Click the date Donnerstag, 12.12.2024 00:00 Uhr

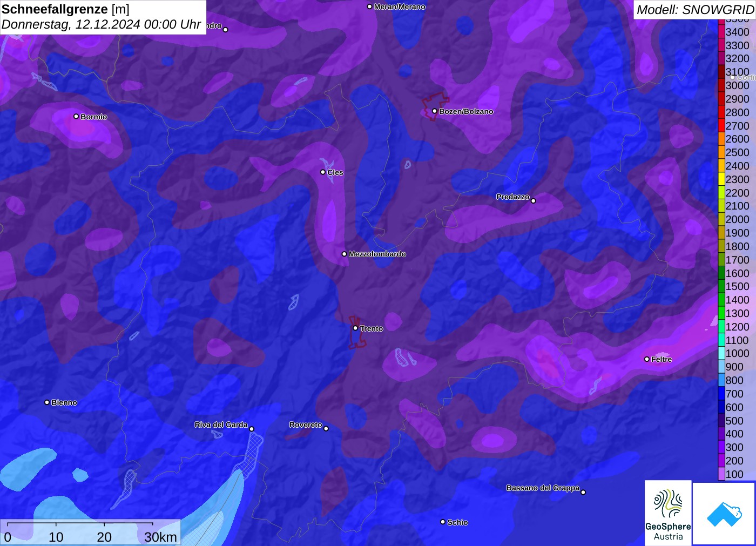(x=102, y=24)
